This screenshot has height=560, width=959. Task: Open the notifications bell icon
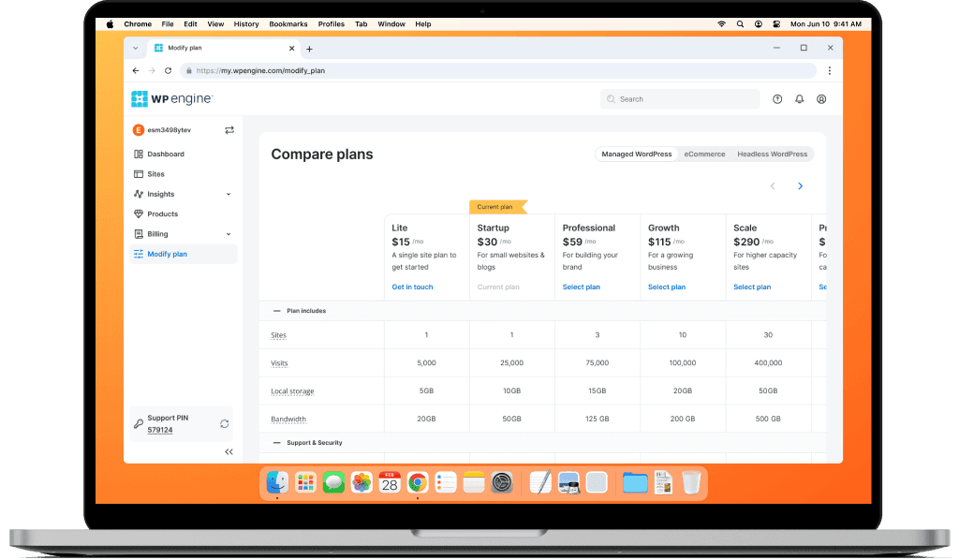[800, 99]
